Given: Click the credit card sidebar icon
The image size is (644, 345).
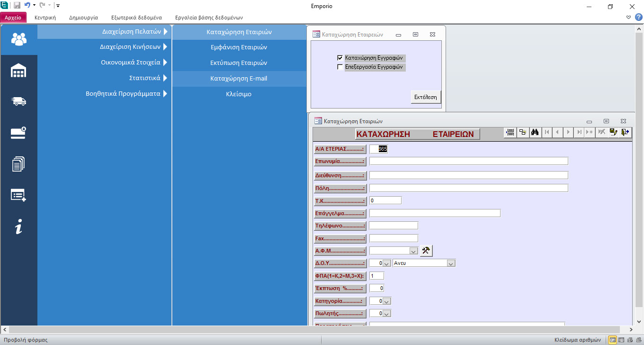Looking at the screenshot, I should 18,133.
